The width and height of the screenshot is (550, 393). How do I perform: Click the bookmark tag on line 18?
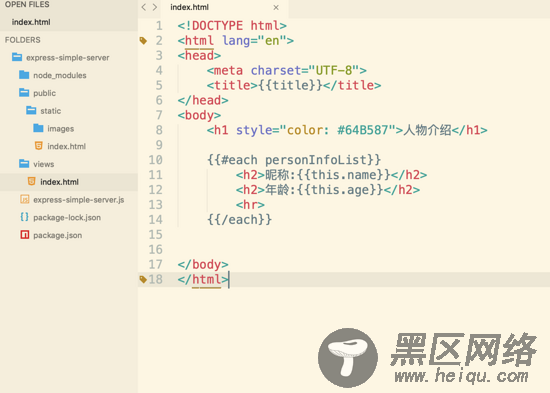tap(143, 280)
